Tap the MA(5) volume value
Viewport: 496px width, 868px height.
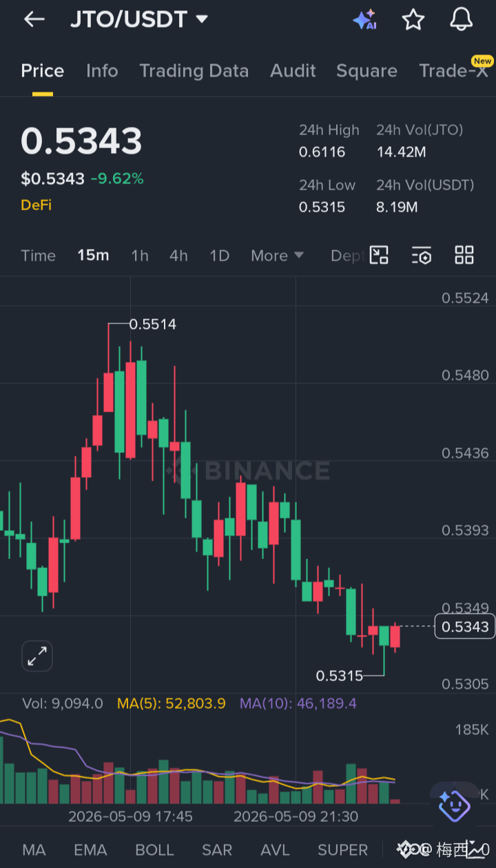pos(172,704)
